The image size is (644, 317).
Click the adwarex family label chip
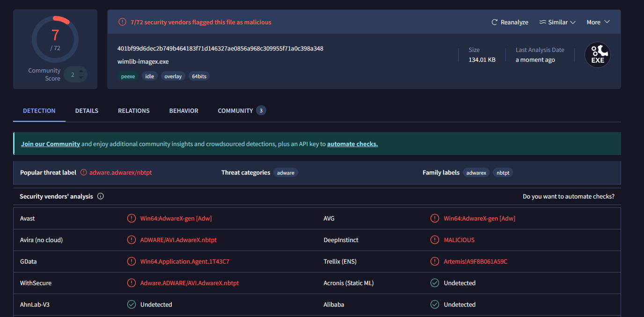coord(476,173)
